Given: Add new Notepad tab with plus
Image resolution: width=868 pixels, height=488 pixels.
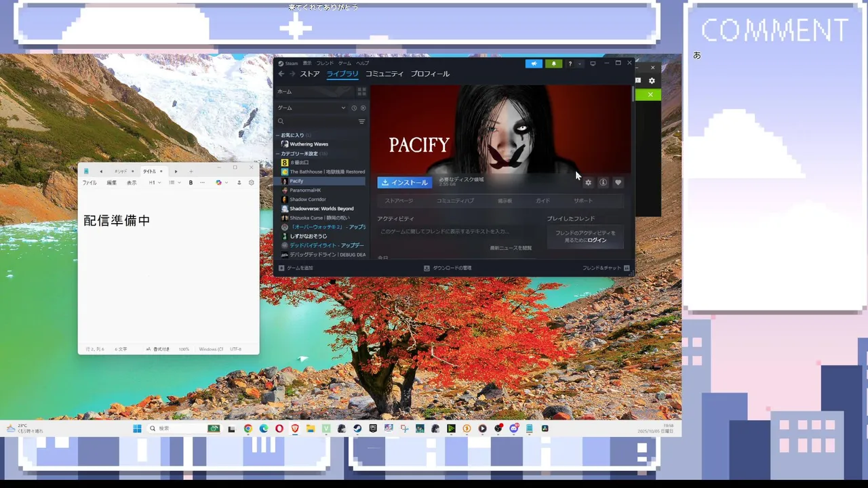Looking at the screenshot, I should 191,171.
